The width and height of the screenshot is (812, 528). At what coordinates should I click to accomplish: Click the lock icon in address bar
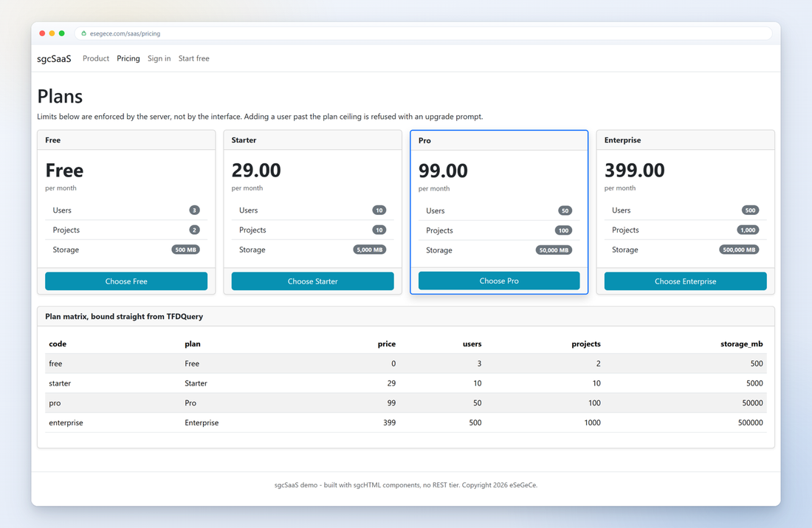(x=84, y=33)
